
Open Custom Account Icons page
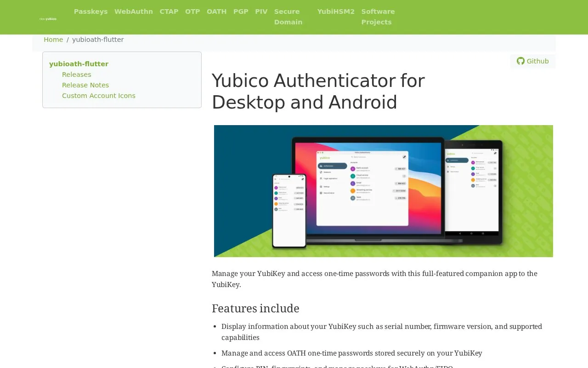pos(99,96)
